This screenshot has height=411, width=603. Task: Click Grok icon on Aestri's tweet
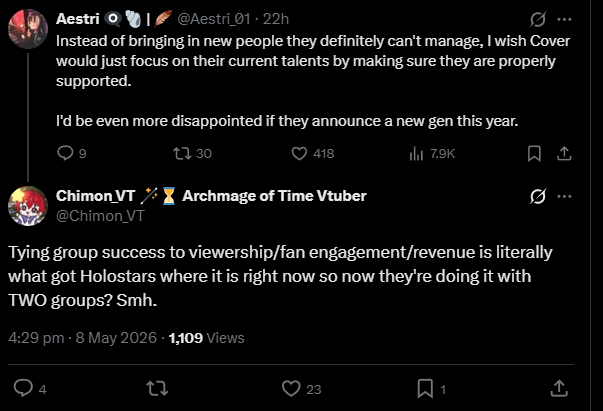(x=537, y=19)
